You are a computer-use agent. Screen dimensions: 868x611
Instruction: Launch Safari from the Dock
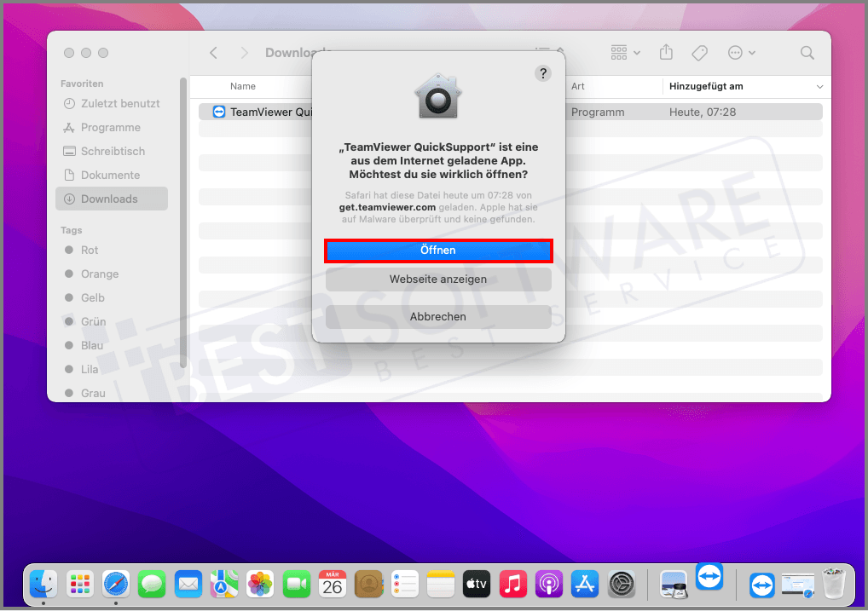(115, 584)
